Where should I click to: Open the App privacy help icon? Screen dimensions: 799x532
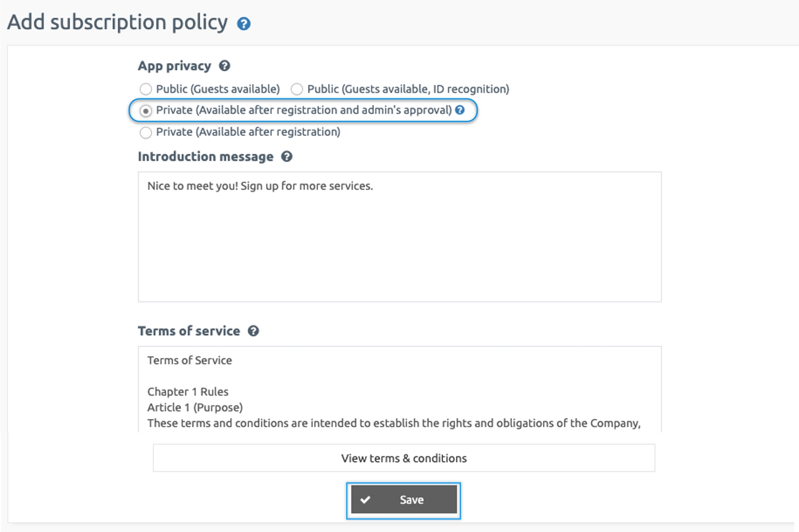tap(225, 66)
